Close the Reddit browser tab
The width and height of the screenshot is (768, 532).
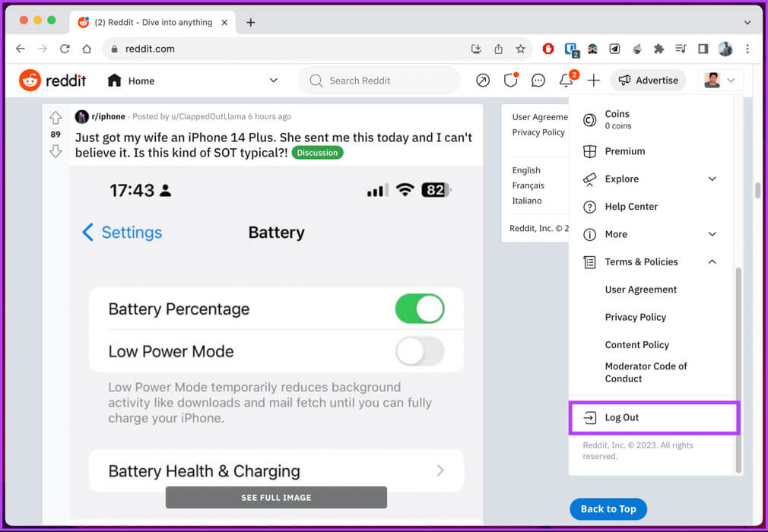[x=224, y=22]
